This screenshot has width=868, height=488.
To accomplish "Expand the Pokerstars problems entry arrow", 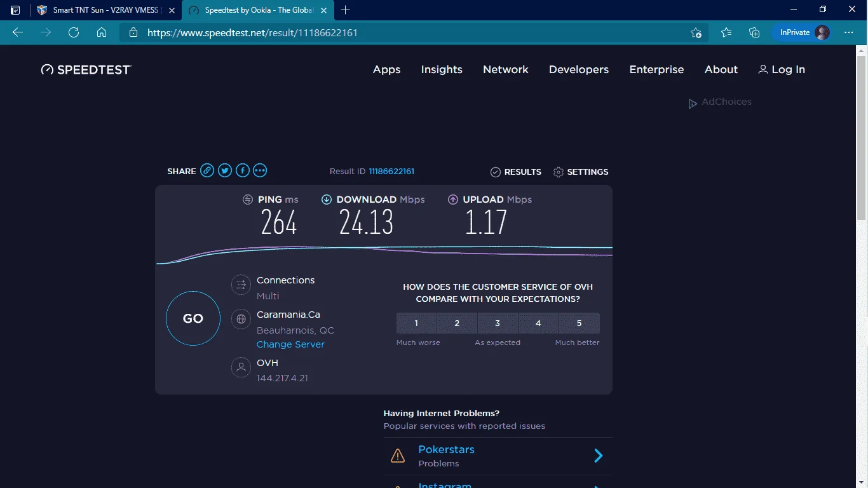I will 598,456.
